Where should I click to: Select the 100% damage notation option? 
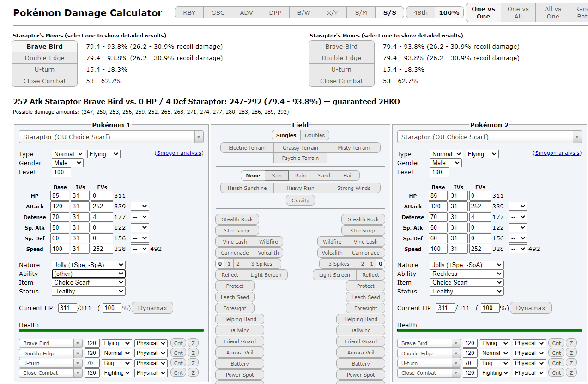449,12
